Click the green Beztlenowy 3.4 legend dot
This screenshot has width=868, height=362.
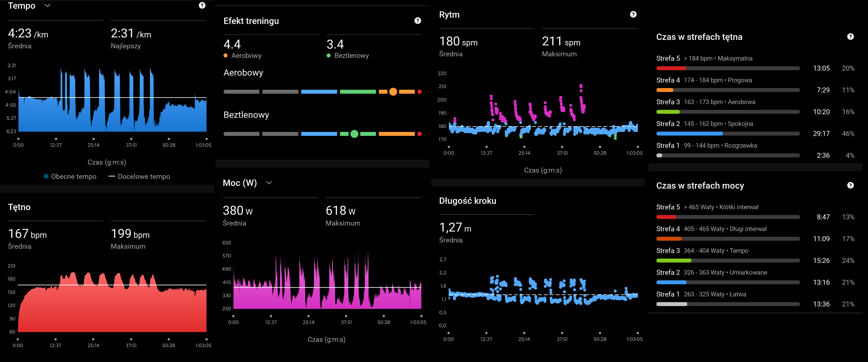329,56
